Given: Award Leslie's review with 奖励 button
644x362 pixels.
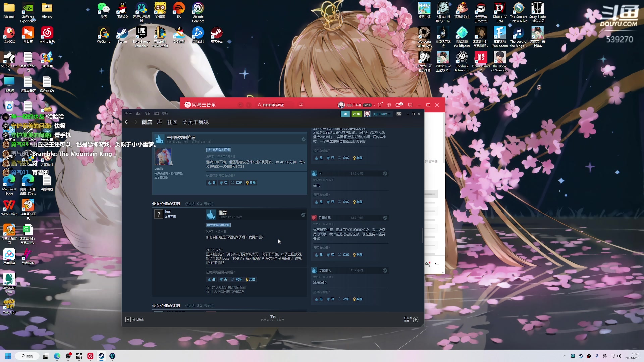Looking at the screenshot, I should click(251, 183).
